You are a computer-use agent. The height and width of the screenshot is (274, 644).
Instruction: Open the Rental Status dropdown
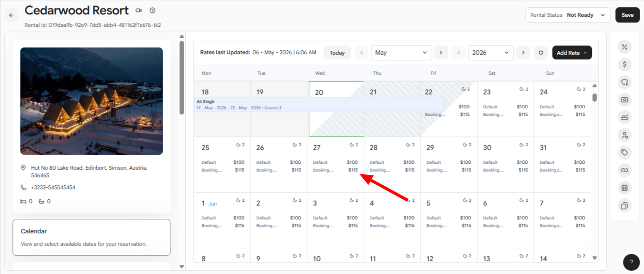568,15
